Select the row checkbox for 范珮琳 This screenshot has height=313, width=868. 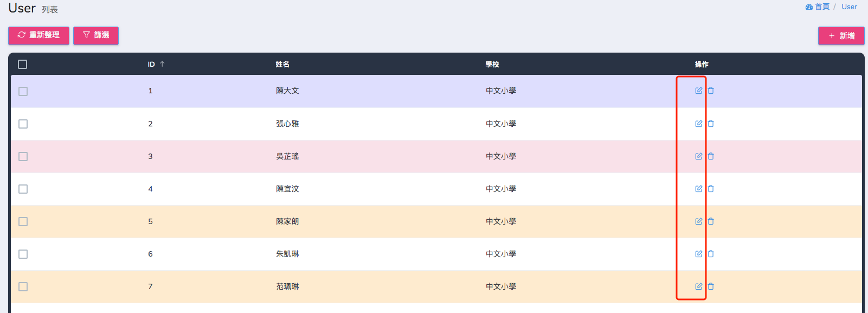coord(23,286)
